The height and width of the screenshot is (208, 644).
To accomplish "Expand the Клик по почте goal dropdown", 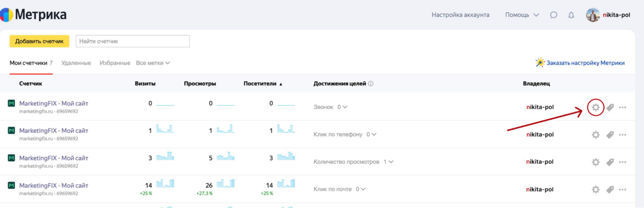I will point(361,189).
